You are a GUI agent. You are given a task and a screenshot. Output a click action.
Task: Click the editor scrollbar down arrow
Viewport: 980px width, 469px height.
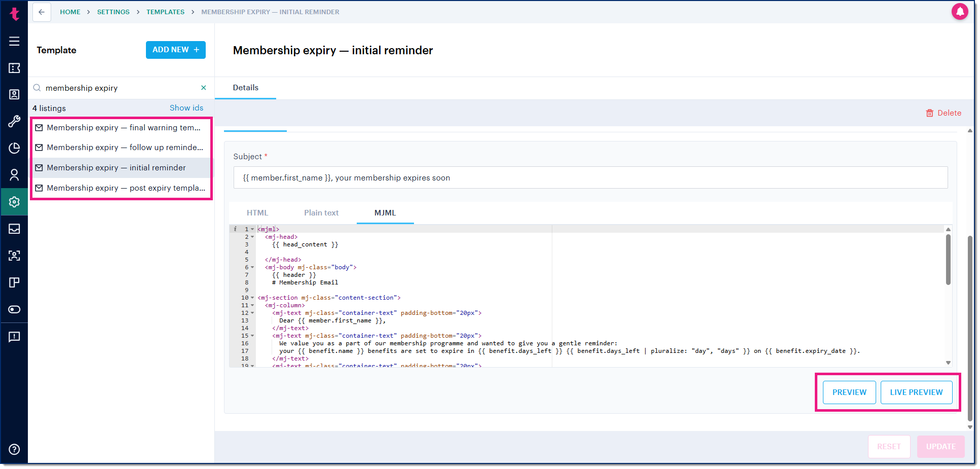point(948,363)
